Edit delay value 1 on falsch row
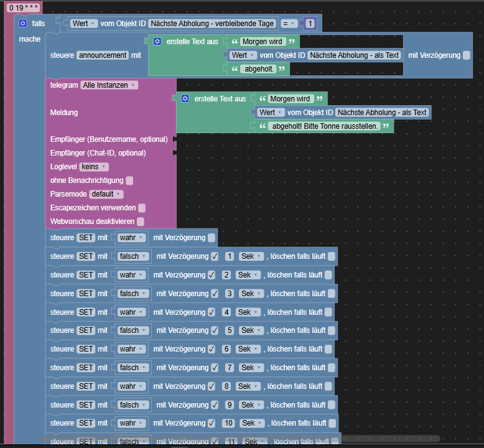 [x=230, y=256]
